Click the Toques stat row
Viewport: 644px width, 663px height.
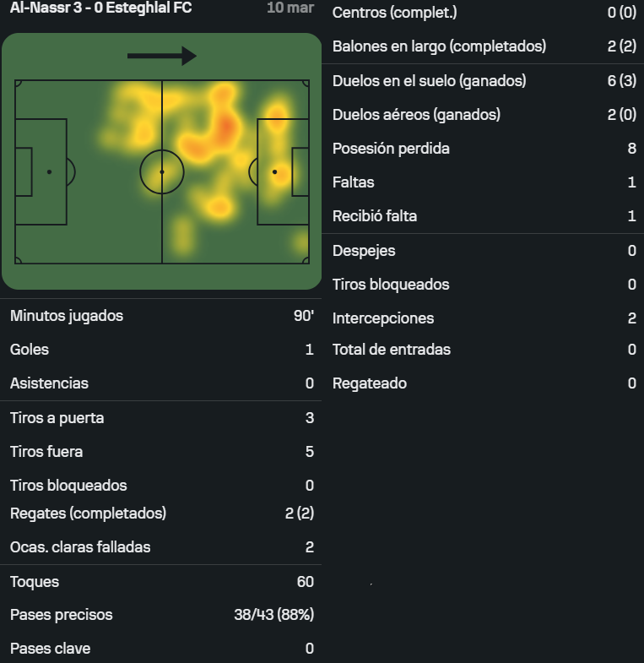[161, 582]
